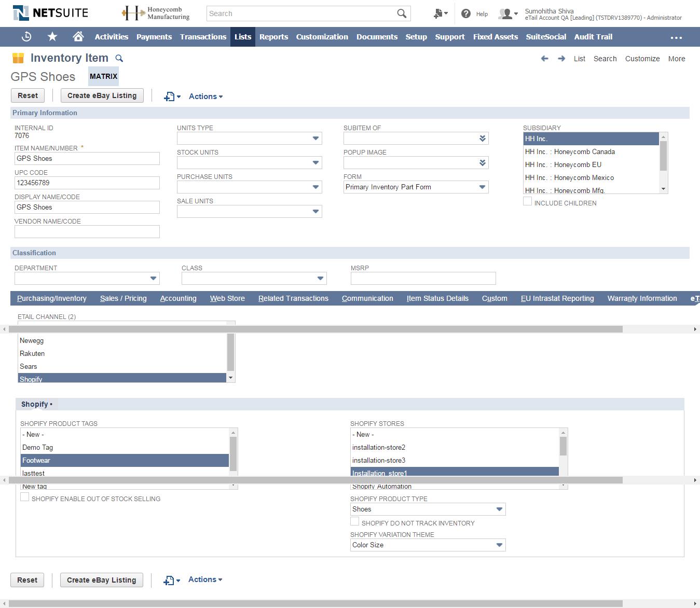Screen dimensions: 700x608
Task: Enable Shopify out of stock selling
Action: coord(24,497)
